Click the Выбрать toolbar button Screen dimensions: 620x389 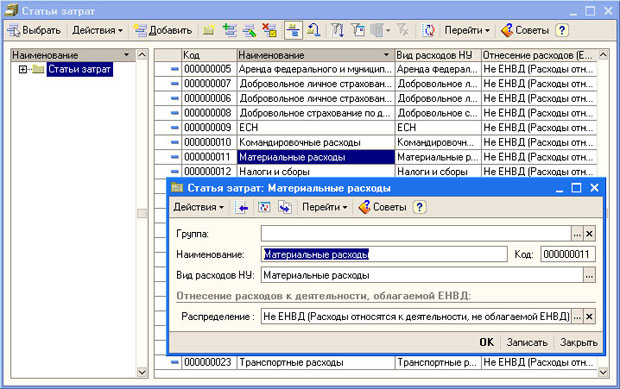[x=34, y=30]
